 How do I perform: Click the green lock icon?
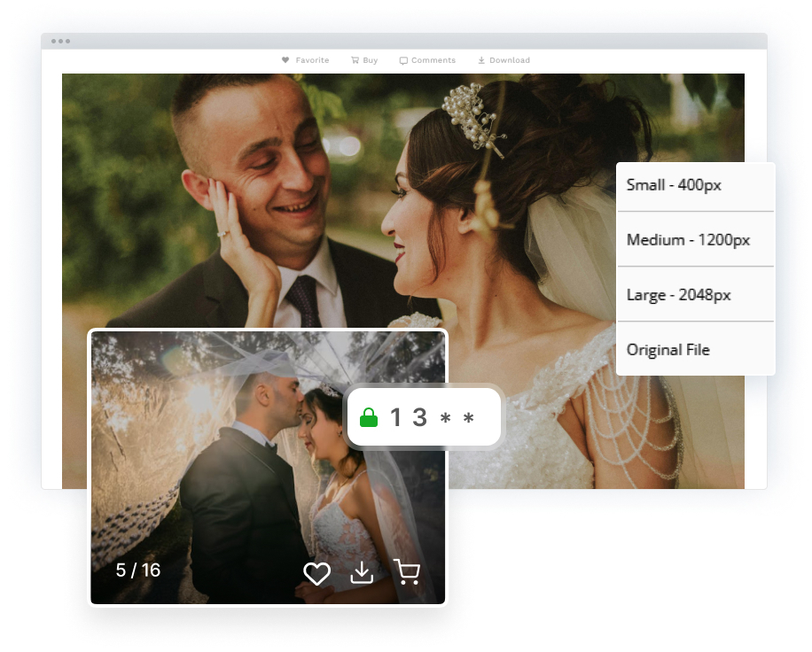pyautogui.click(x=369, y=417)
